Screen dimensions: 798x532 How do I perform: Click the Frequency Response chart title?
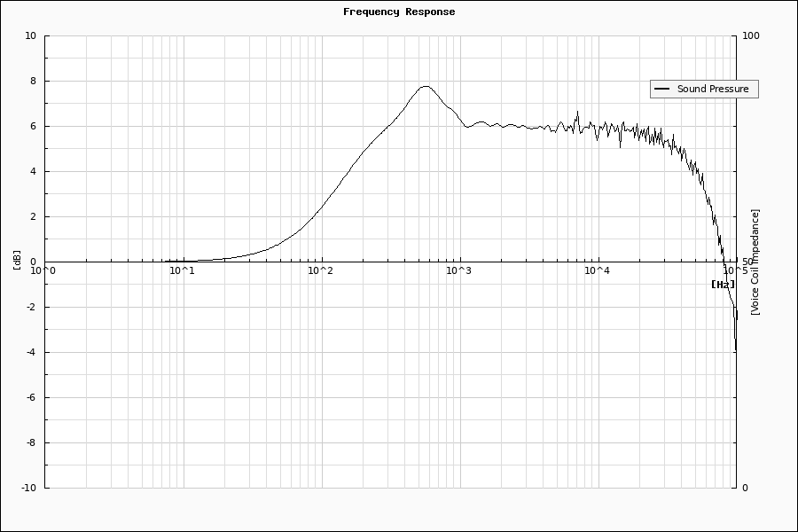pos(399,12)
